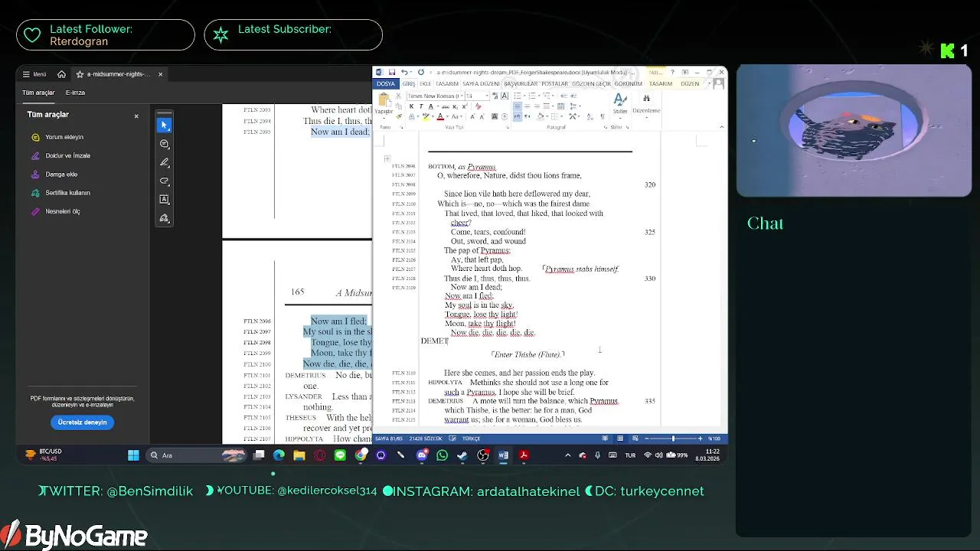Image resolution: width=980 pixels, height=551 pixels.
Task: Switch to Tüm araçlar tab in Acrobat
Action: pos(38,93)
